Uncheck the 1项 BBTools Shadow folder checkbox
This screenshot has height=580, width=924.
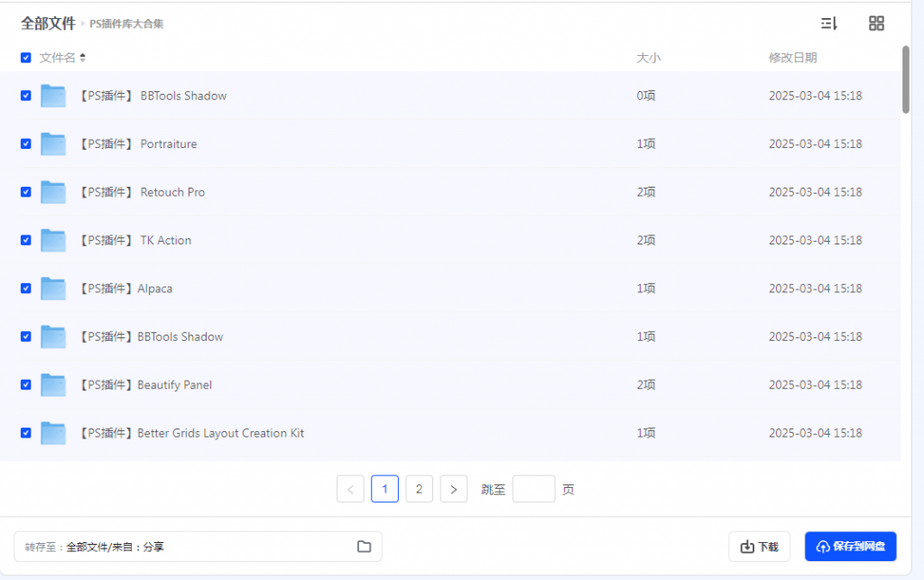[x=26, y=336]
